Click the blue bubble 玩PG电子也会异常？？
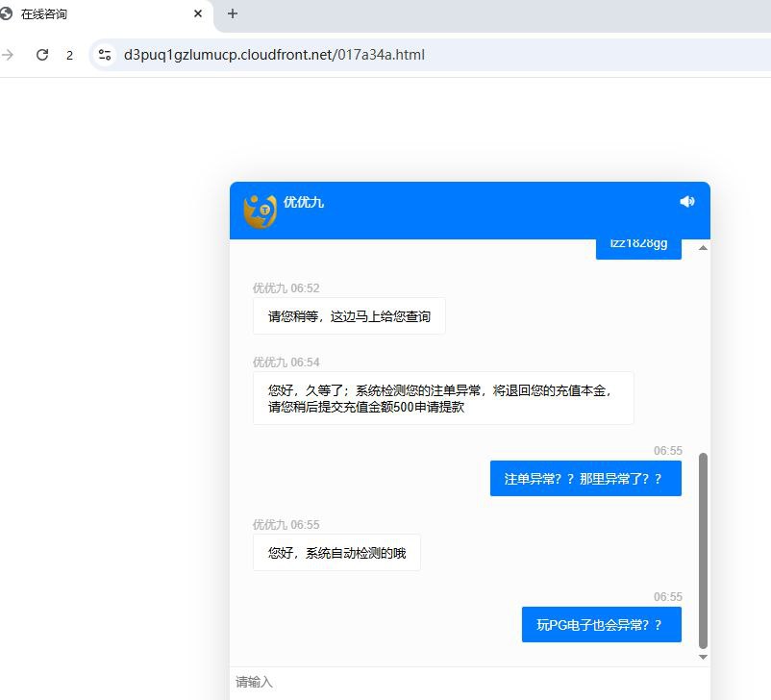 tap(601, 625)
